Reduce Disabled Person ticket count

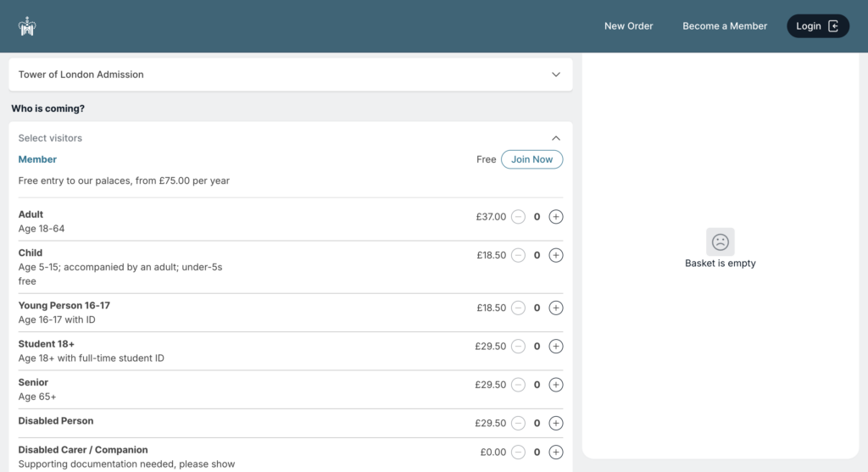click(518, 424)
